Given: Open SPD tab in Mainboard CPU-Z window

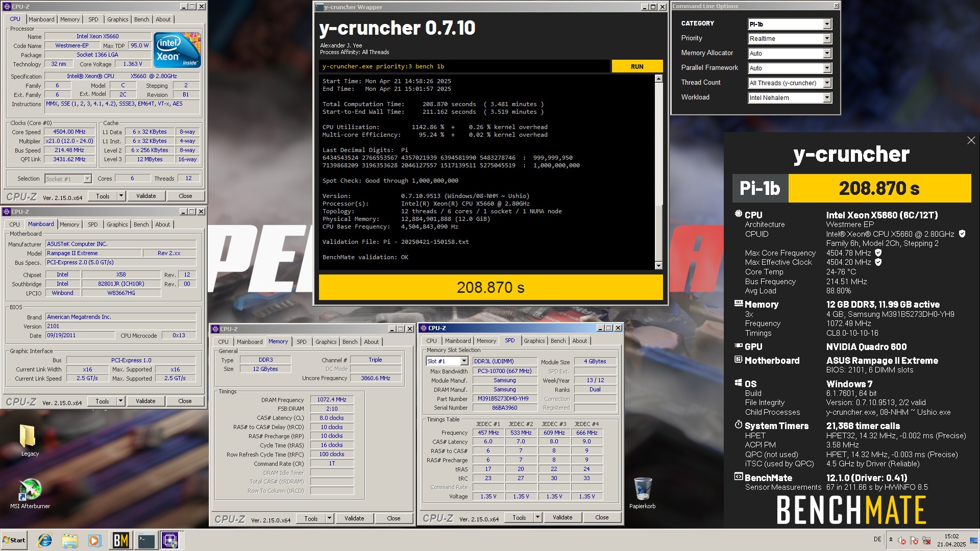Looking at the screenshot, I should tap(92, 224).
